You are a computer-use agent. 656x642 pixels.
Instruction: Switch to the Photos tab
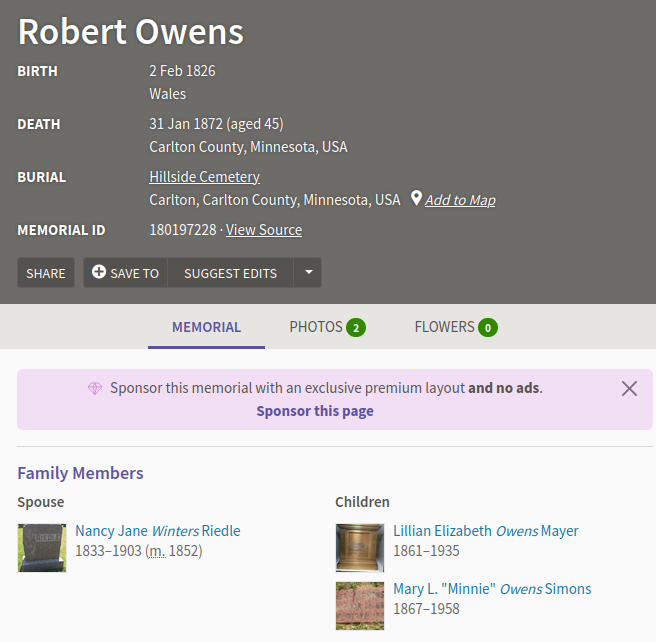point(327,327)
